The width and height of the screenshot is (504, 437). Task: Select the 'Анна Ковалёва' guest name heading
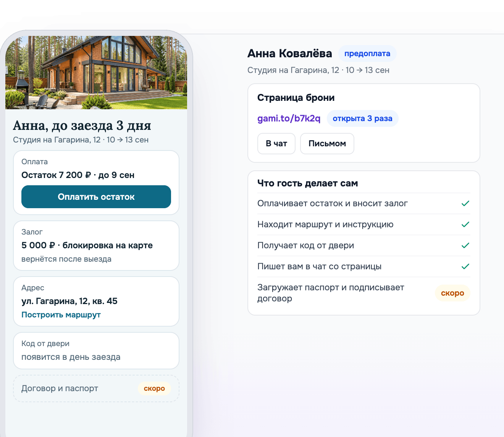[x=290, y=53]
